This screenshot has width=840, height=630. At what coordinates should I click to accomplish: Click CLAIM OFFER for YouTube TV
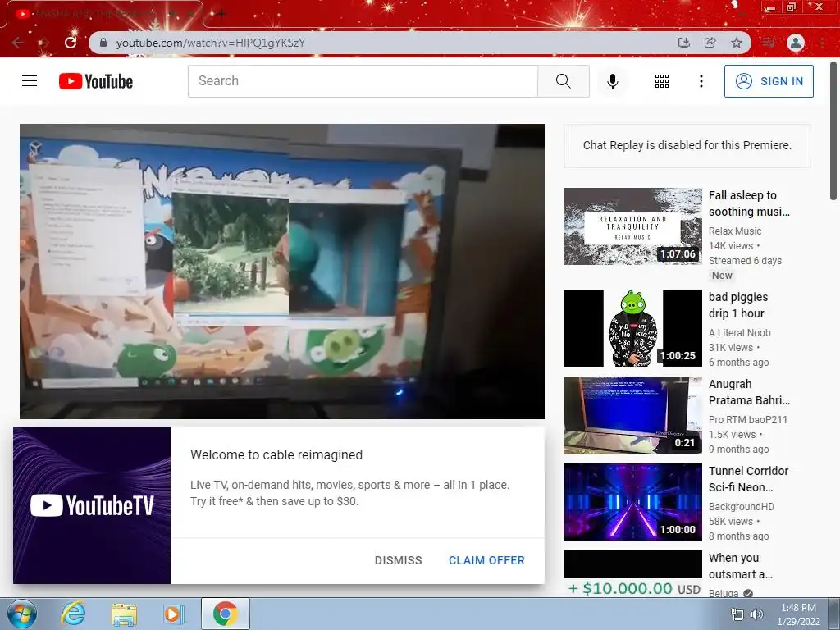[x=486, y=559]
